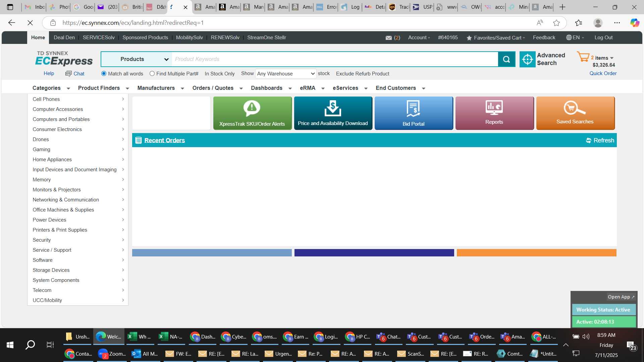Expand Favorites/Saved Cart dropdown
Image resolution: width=644 pixels, height=362 pixels.
pos(499,38)
